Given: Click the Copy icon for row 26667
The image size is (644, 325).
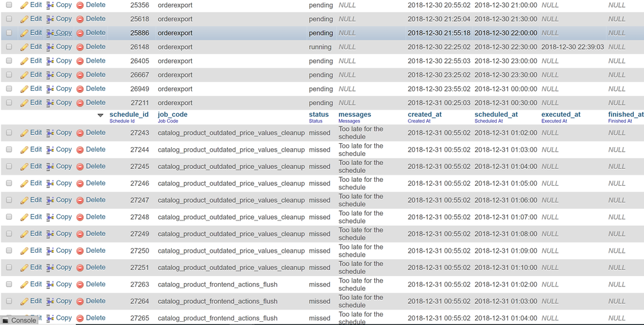Looking at the screenshot, I should tap(50, 75).
